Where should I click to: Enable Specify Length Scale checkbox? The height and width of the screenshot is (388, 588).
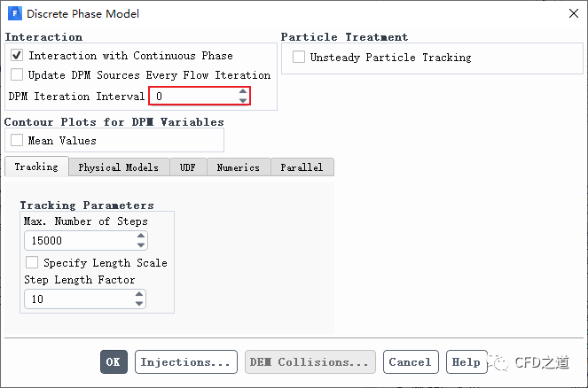[x=33, y=262]
